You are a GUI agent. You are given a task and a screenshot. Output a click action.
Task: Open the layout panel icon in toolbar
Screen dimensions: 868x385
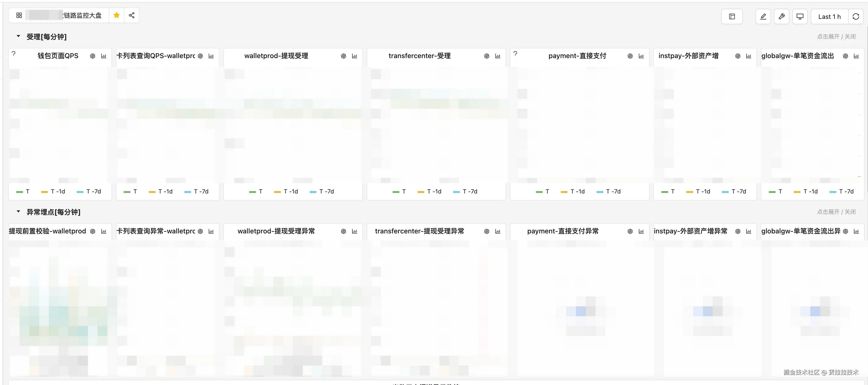732,16
